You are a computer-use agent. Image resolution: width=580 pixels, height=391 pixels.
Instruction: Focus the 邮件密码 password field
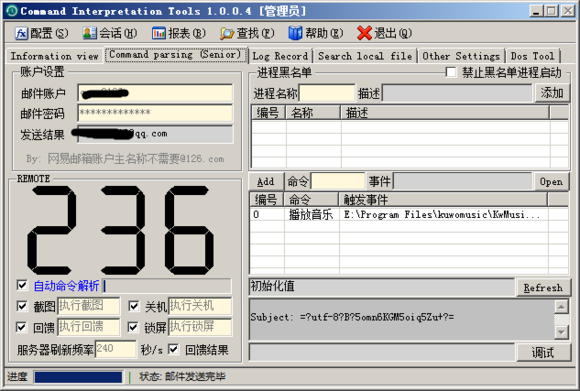155,113
